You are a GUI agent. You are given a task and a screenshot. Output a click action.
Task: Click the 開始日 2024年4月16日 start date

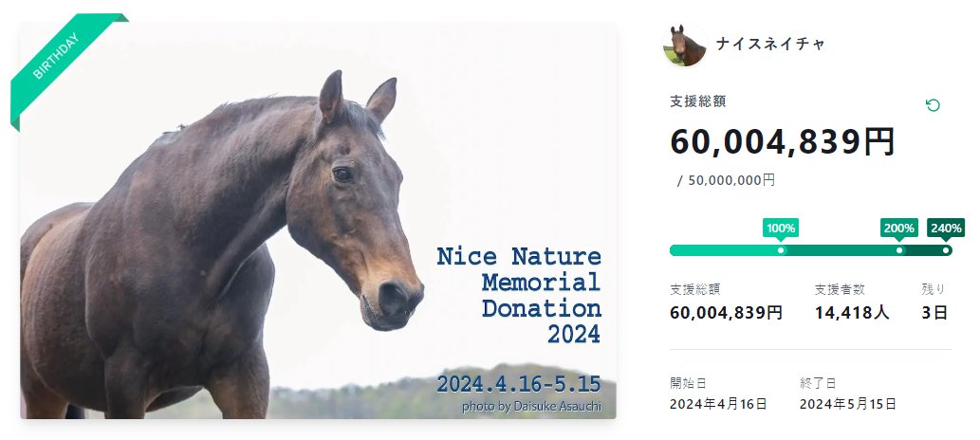tap(718, 403)
